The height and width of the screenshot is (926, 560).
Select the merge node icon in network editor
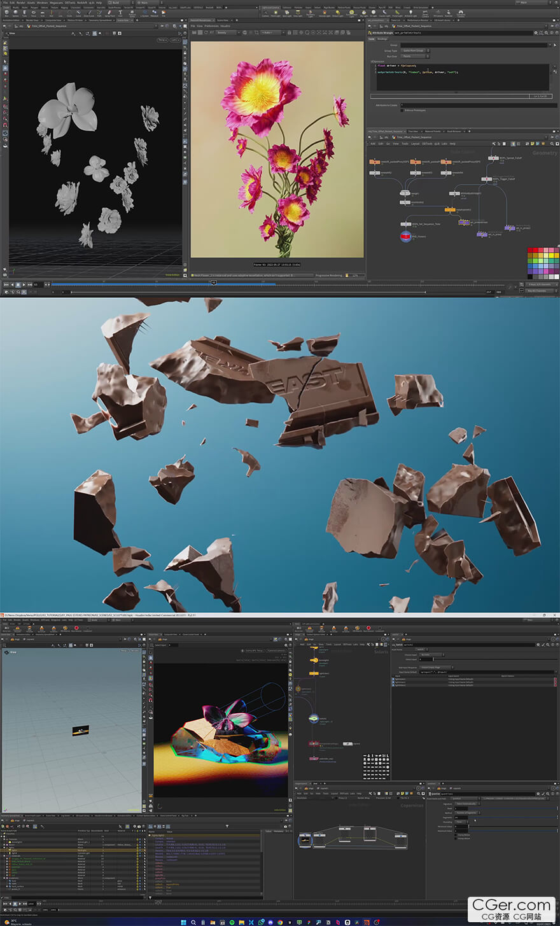pyautogui.click(x=405, y=193)
